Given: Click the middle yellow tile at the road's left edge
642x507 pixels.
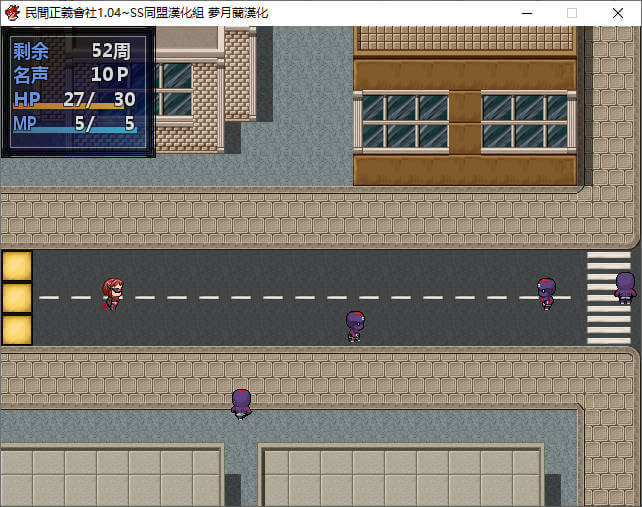Looking at the screenshot, I should (17, 298).
